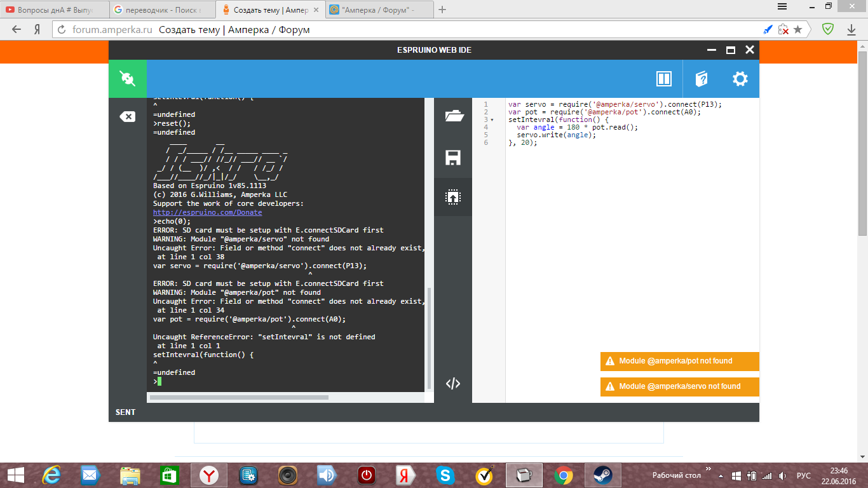Click the terminal vertical scrollbar
Viewport: 868px width, 488px height.
tap(430, 337)
